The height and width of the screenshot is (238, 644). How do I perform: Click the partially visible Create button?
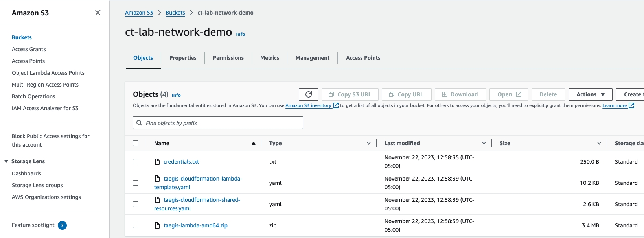(x=630, y=94)
